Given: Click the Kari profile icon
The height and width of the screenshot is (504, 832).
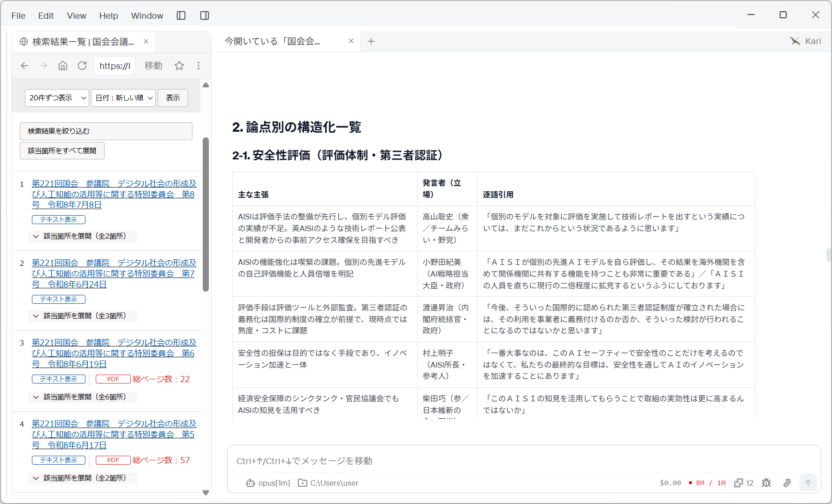Looking at the screenshot, I should point(795,41).
